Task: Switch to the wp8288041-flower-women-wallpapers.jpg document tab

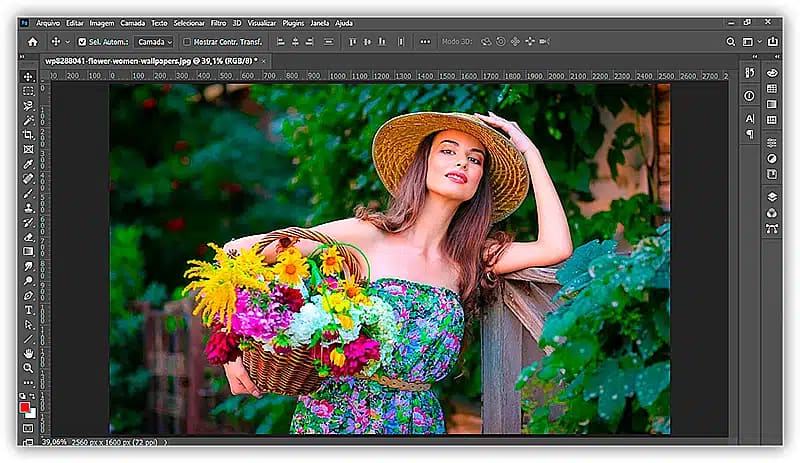Action: click(x=151, y=61)
